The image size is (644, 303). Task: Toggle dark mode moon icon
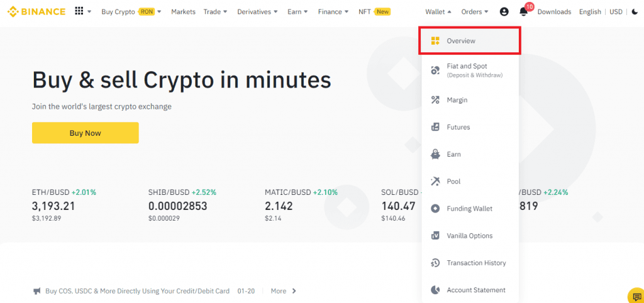635,11
